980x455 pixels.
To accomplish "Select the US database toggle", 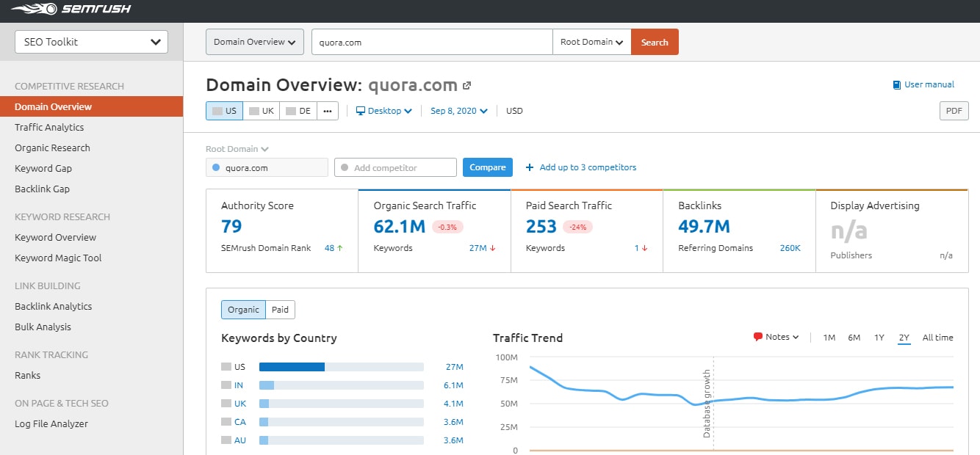I will tap(225, 111).
